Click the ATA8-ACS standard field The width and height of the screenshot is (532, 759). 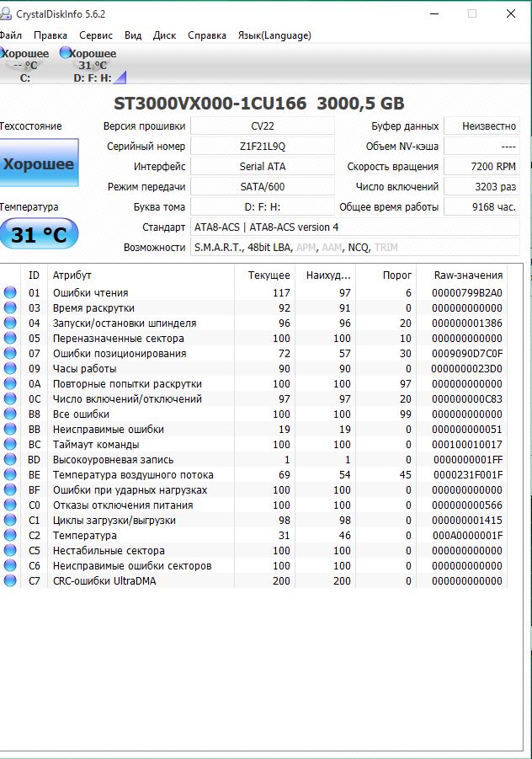coord(355,227)
